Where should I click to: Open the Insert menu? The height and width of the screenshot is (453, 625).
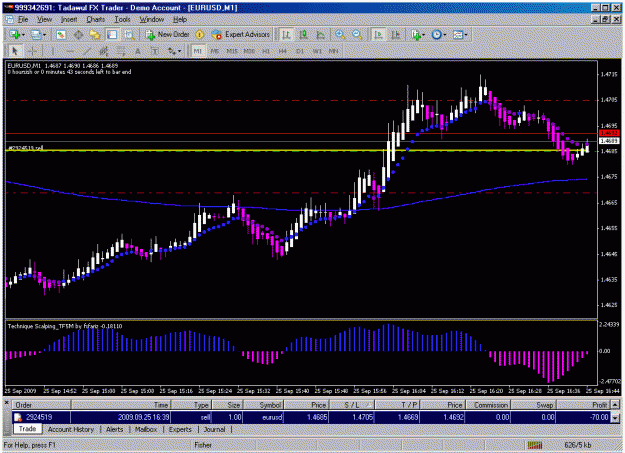69,19
